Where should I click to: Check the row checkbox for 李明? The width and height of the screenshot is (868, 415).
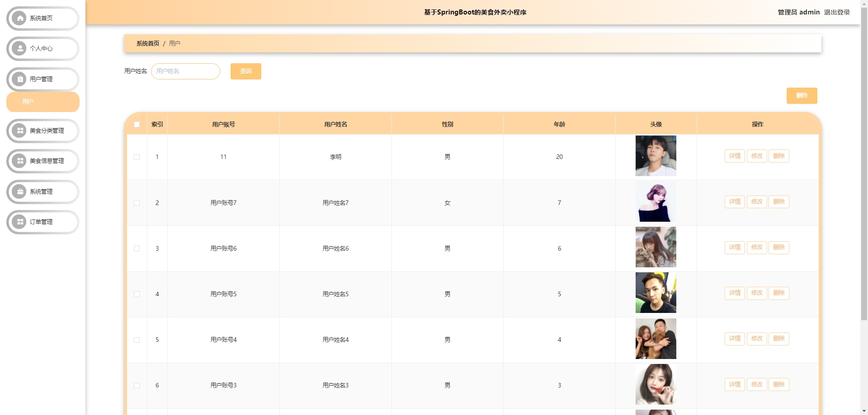pyautogui.click(x=137, y=157)
